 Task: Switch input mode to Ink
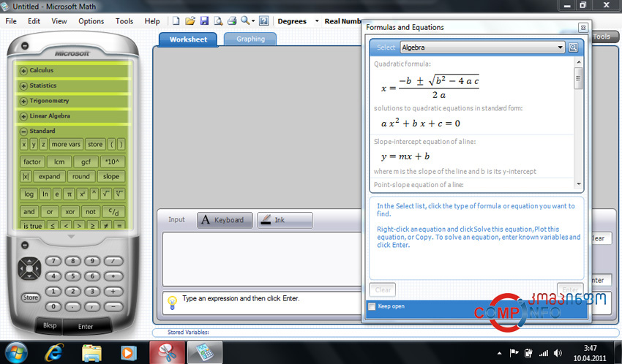(285, 220)
